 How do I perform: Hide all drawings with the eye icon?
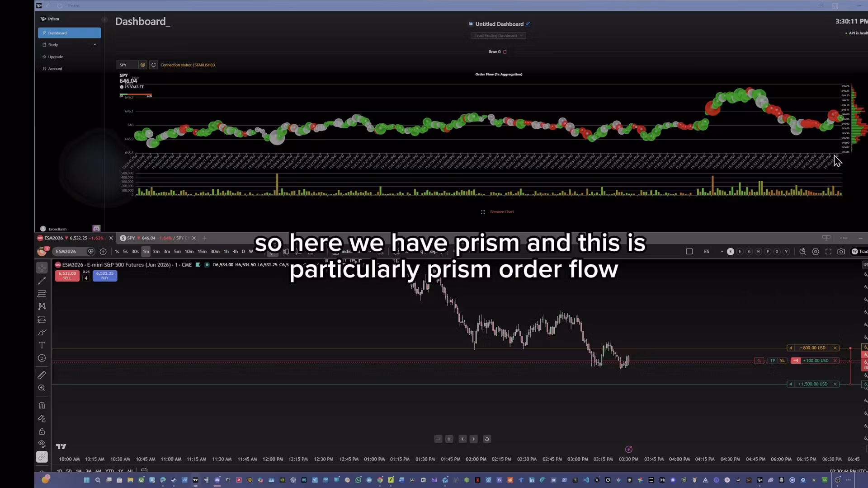42,444
